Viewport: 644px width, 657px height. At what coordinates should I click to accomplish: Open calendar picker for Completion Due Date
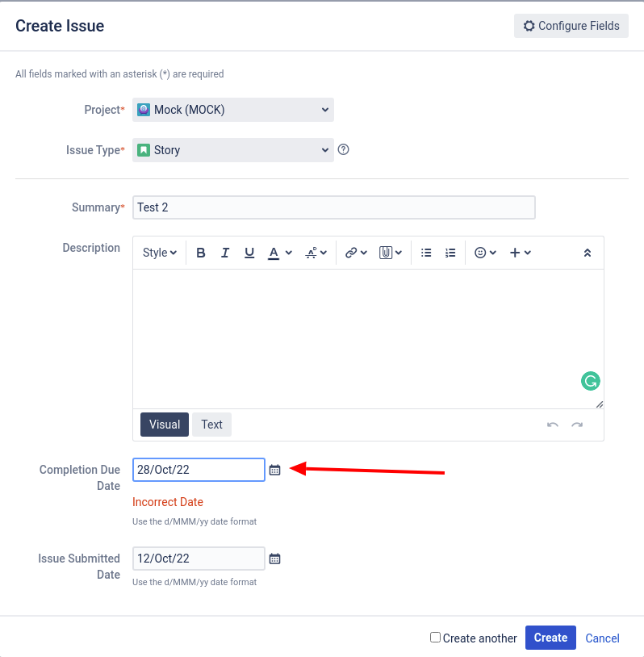[x=275, y=470]
